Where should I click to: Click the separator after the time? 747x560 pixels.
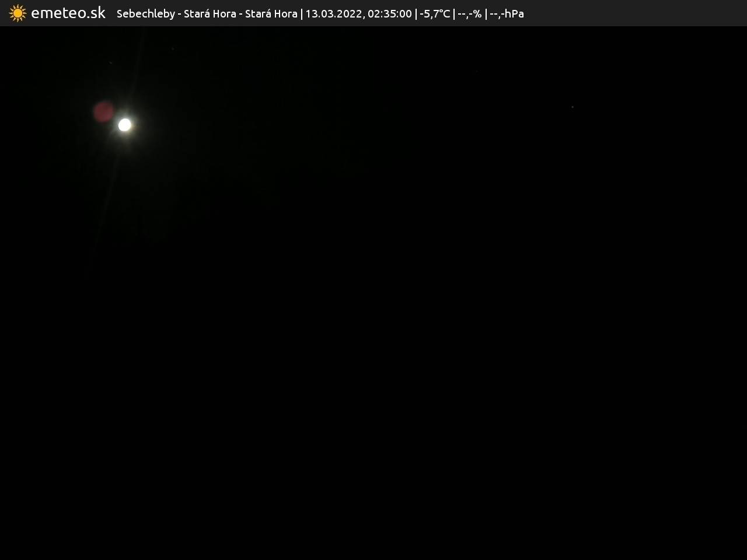click(416, 13)
